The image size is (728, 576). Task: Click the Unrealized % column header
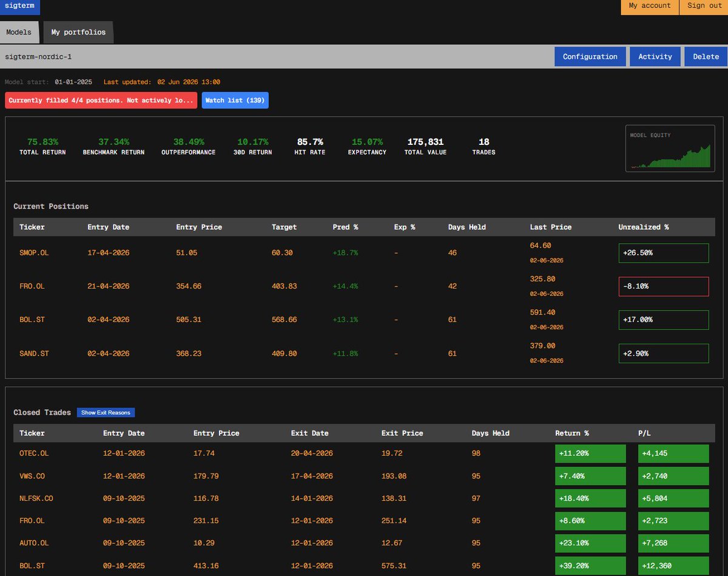643,227
